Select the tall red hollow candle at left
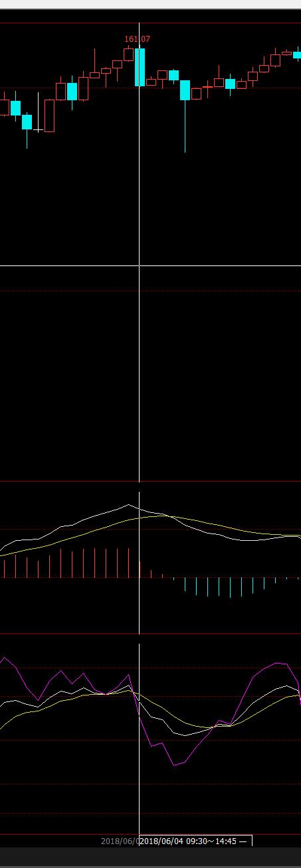The height and width of the screenshot is (868, 301). [49, 116]
